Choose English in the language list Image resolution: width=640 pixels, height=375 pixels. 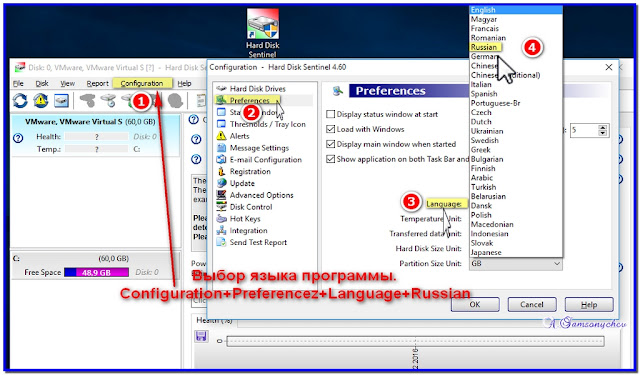coord(516,10)
